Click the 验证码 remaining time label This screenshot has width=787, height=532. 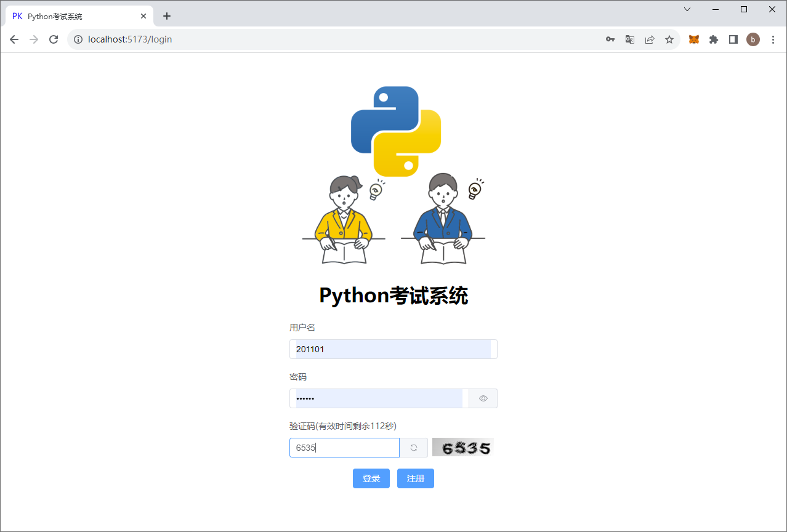point(343,426)
